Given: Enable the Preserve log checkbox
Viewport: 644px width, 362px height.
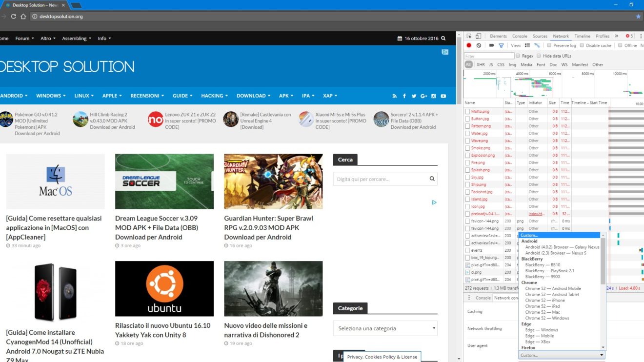Looking at the screenshot, I should pyautogui.click(x=549, y=45).
